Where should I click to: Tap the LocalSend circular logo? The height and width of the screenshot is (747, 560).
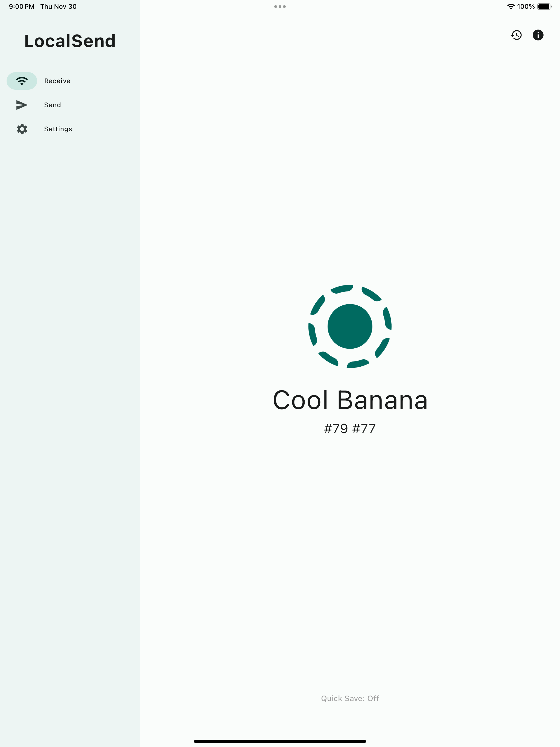pyautogui.click(x=350, y=326)
